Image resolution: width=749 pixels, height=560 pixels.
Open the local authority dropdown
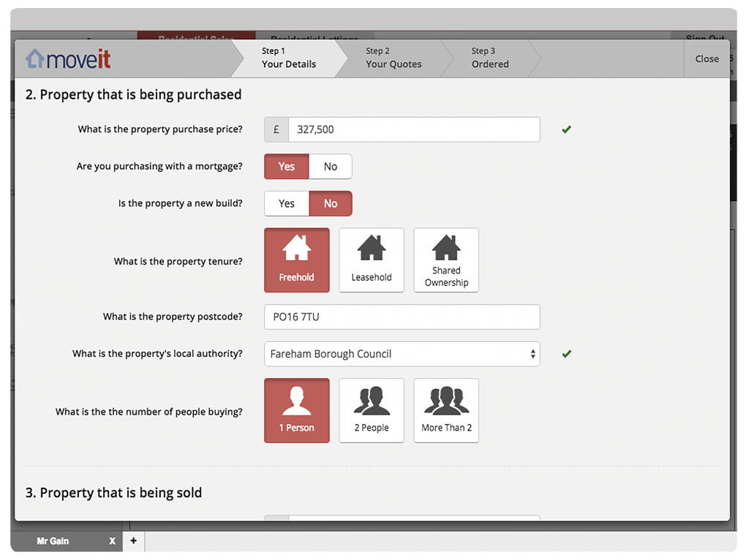(x=402, y=354)
